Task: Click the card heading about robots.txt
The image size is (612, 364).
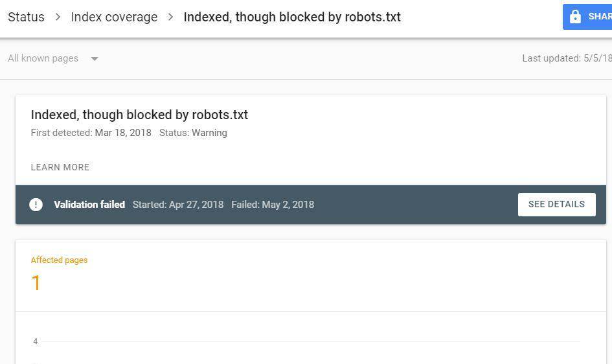Action: [x=139, y=115]
